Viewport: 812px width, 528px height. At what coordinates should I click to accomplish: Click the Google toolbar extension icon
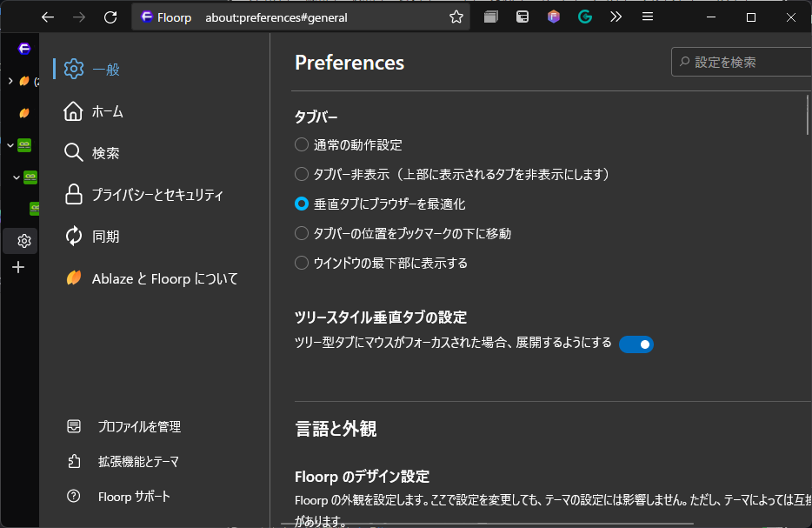584,16
